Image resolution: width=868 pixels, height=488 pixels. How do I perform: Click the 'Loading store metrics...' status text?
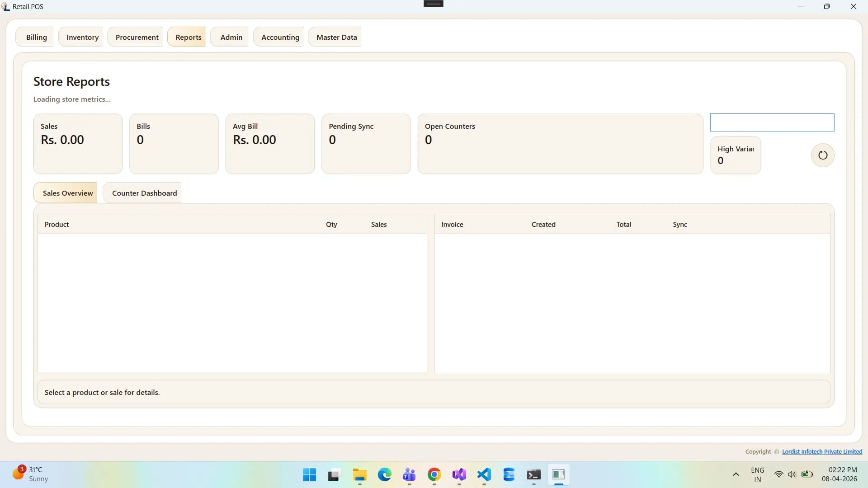pyautogui.click(x=72, y=99)
